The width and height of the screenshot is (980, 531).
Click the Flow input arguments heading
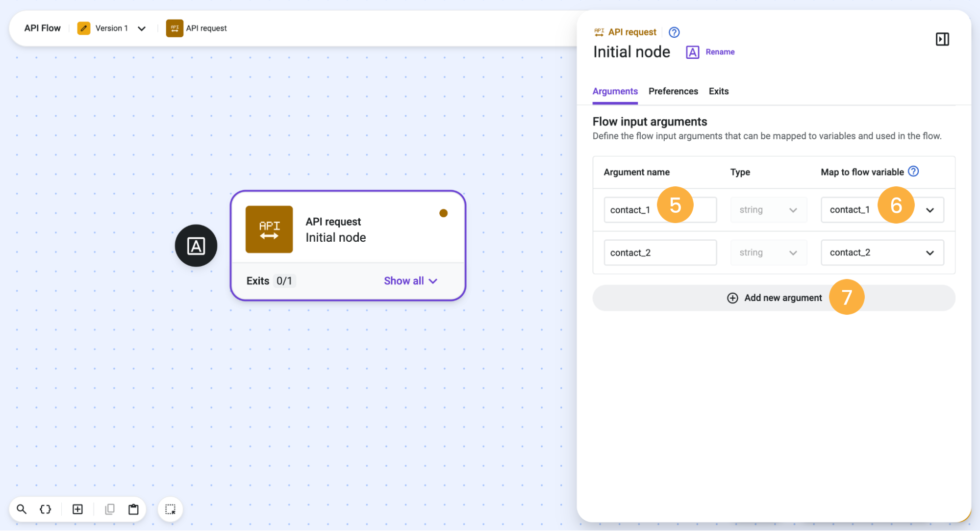point(650,122)
